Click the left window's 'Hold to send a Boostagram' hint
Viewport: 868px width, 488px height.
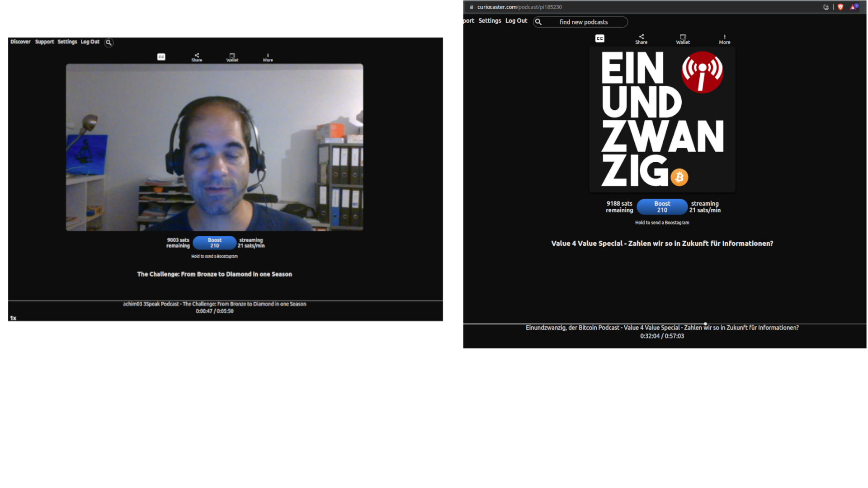click(215, 256)
